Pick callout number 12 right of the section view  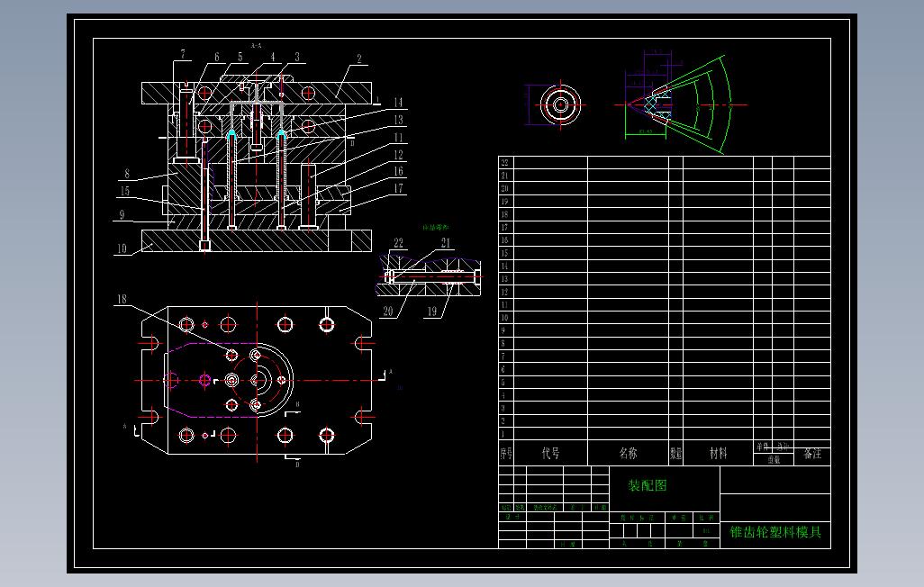pyautogui.click(x=398, y=155)
